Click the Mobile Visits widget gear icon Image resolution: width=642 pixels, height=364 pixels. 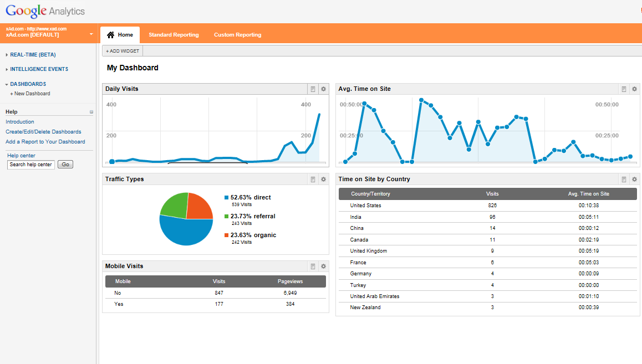pyautogui.click(x=324, y=266)
